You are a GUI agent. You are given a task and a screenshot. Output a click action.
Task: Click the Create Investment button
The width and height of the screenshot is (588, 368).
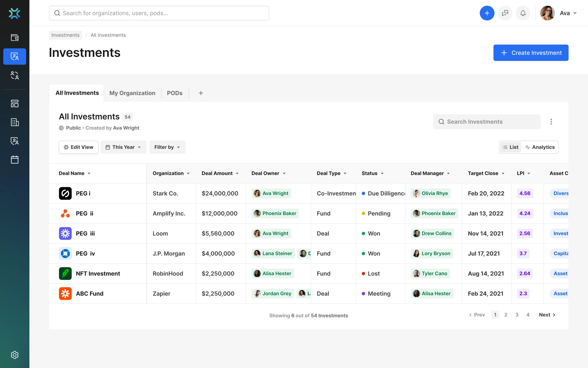(531, 53)
